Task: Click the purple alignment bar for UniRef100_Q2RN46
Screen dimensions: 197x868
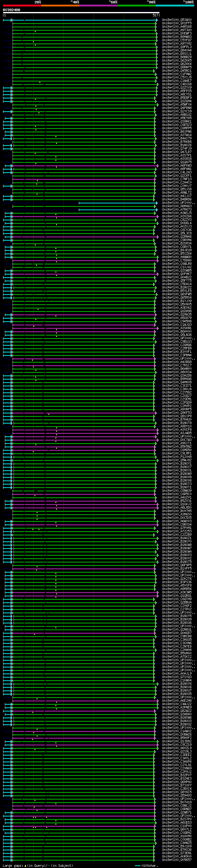Action: click(84, 236)
